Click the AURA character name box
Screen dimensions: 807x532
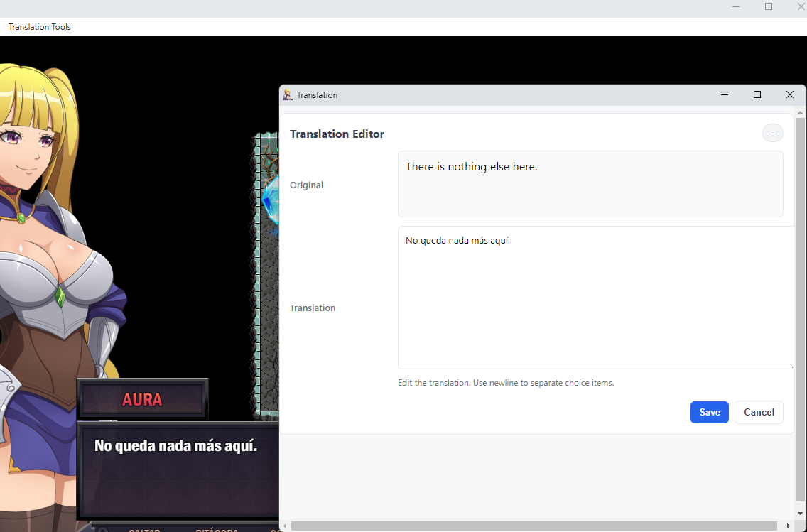pyautogui.click(x=143, y=399)
